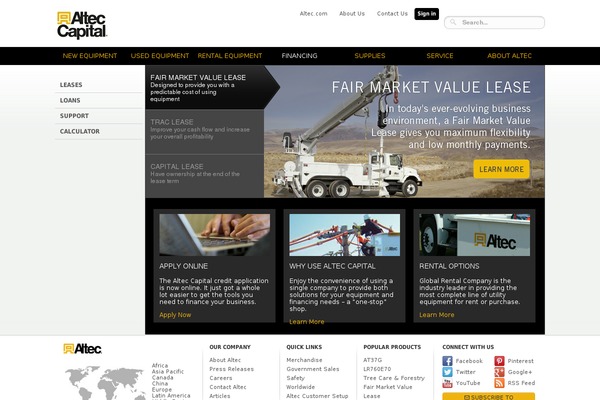Open the Fair Market Value Lease footer link
Viewport: 600px width, 400px height.
coord(388,392)
